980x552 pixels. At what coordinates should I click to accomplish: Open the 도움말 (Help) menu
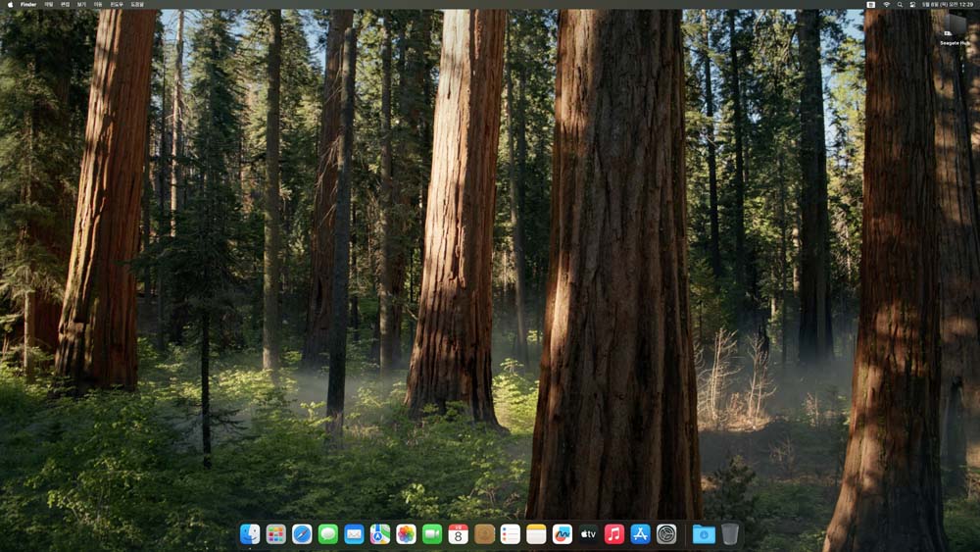137,4
